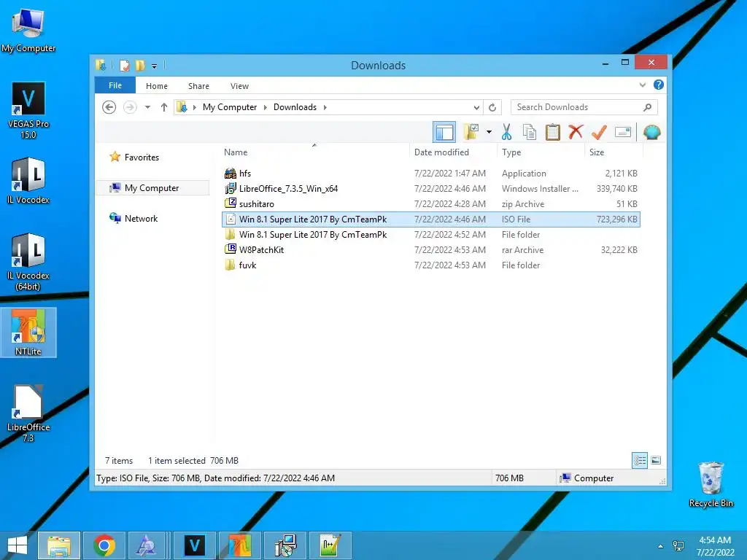747x560 pixels.
Task: Expand the arrow after My Computer breadcrumb
Action: 266,107
